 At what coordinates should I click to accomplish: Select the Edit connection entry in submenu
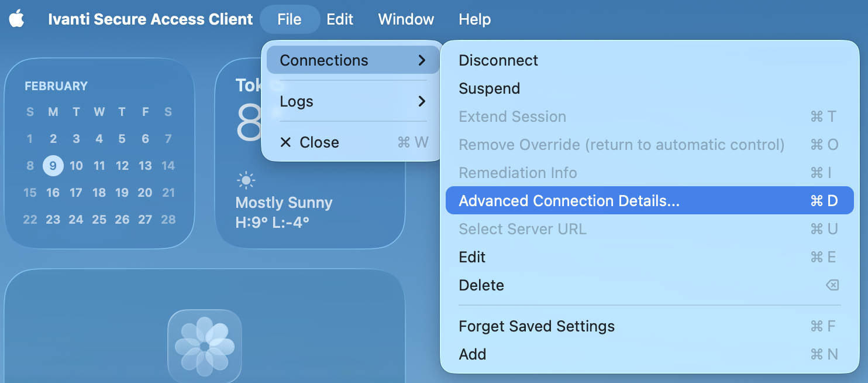(472, 257)
